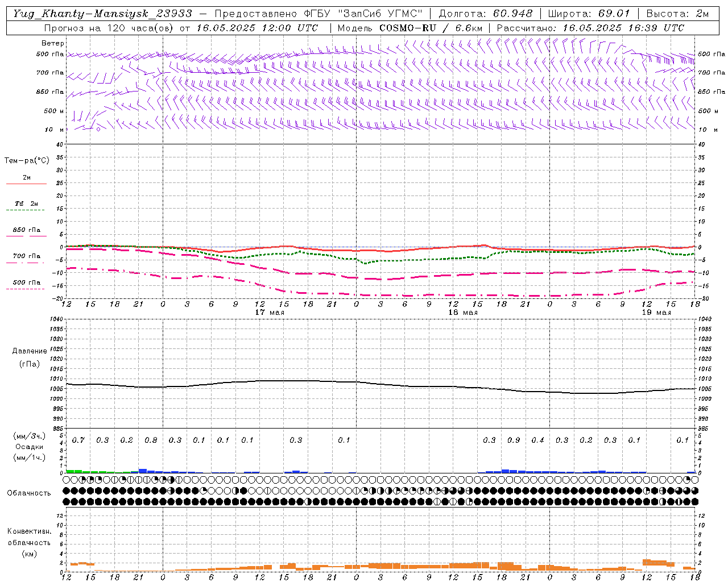Viewport: 728px width, 582px height.
Task: Select the text Предоставлено ФГБУ "ЗапСиб УГМС"
Action: point(318,14)
